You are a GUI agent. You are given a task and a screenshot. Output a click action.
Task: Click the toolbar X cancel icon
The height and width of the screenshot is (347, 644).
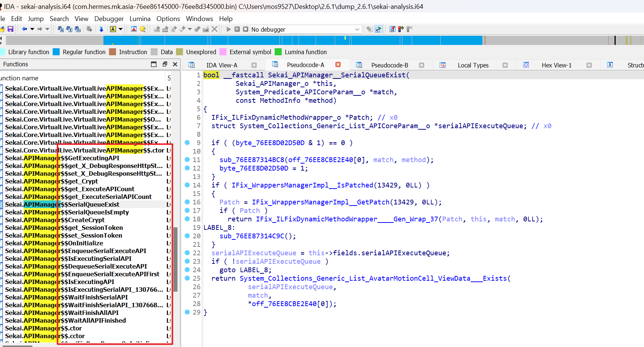tap(215, 29)
